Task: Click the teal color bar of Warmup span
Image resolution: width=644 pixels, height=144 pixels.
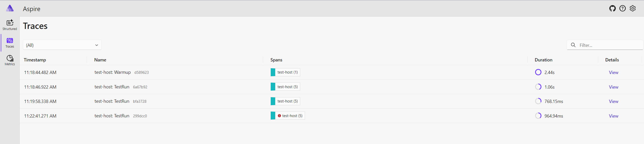Action: coord(273,72)
